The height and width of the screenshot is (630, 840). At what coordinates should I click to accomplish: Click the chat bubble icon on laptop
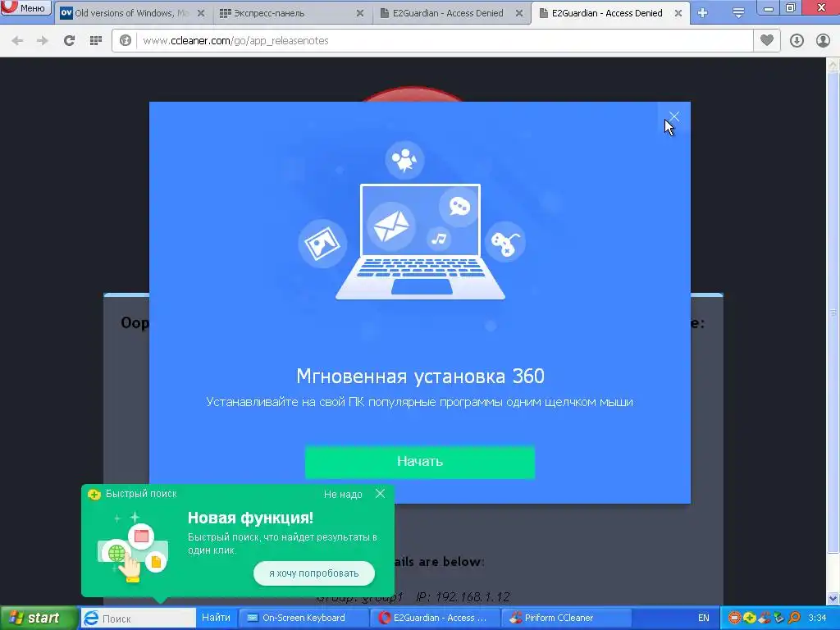coord(459,206)
